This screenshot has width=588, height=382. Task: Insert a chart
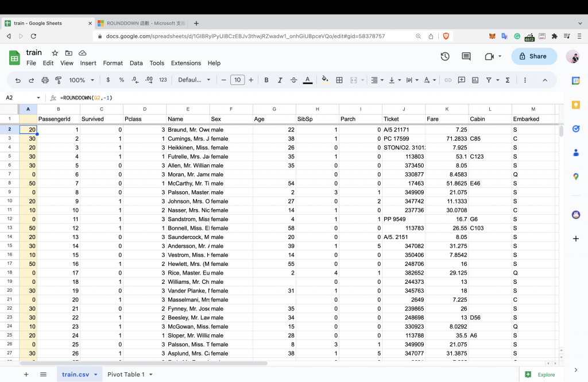pos(475,80)
